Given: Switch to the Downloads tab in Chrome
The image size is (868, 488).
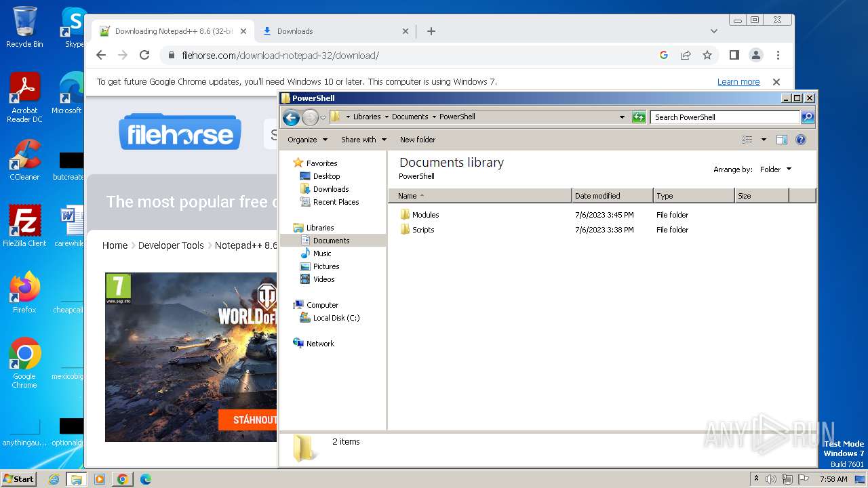Looking at the screenshot, I should click(x=336, y=31).
